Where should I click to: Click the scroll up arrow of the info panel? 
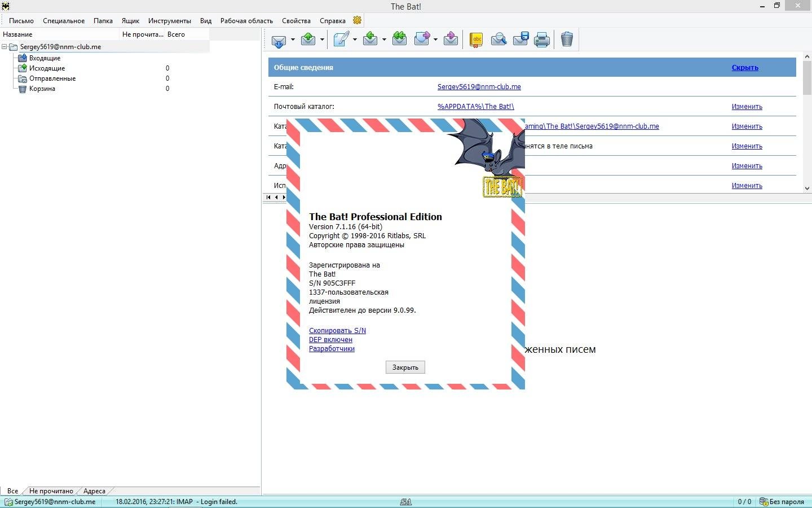[x=807, y=57]
